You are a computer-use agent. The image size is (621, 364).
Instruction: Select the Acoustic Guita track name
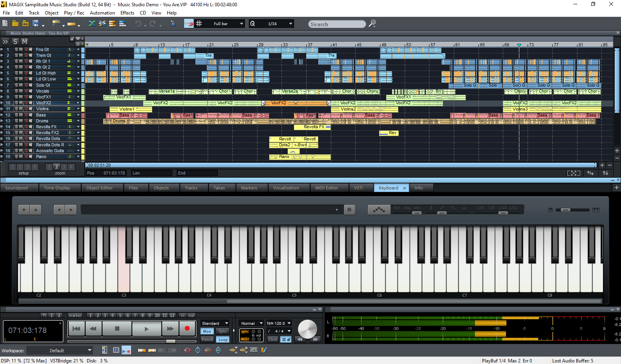[x=50, y=151]
